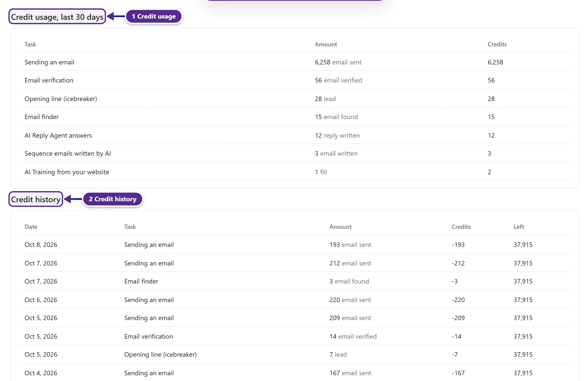Click '14 email verified' in history
The height and width of the screenshot is (381, 588).
coord(353,336)
